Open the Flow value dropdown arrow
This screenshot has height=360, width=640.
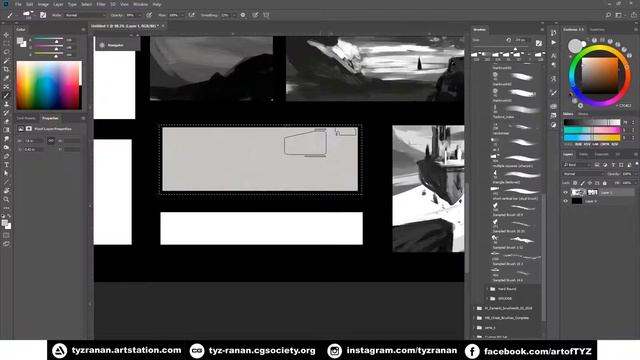[x=182, y=15]
